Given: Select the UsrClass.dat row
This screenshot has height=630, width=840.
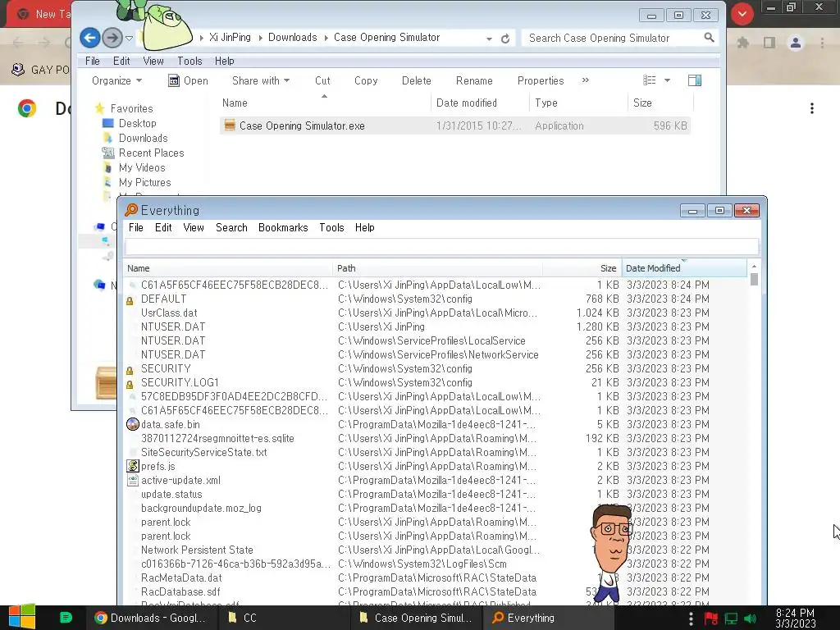Looking at the screenshot, I should [435, 313].
